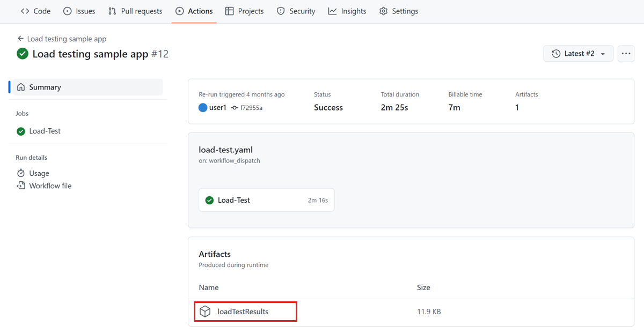Screen dimensions: 644x333
Task: Download the loadTestResults artifact
Action: point(243,312)
